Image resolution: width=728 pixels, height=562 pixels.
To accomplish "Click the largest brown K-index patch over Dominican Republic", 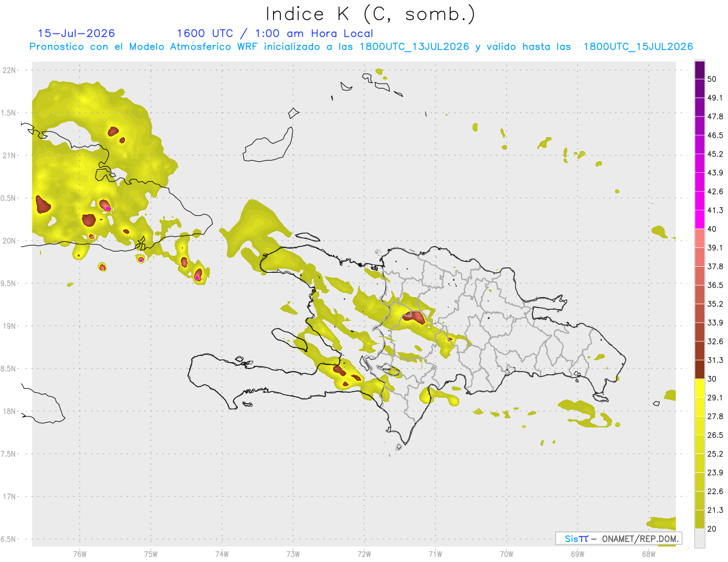I will [416, 316].
